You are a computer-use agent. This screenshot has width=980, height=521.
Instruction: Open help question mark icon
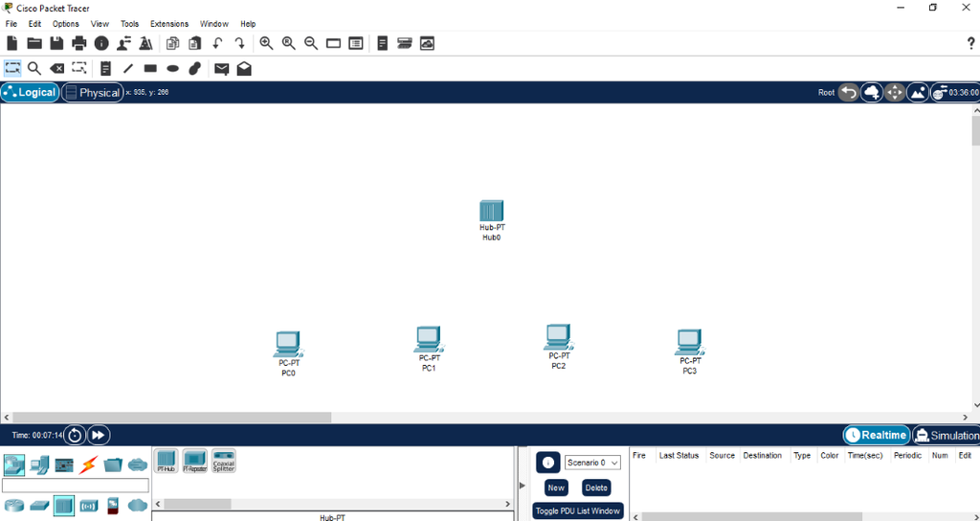(970, 43)
